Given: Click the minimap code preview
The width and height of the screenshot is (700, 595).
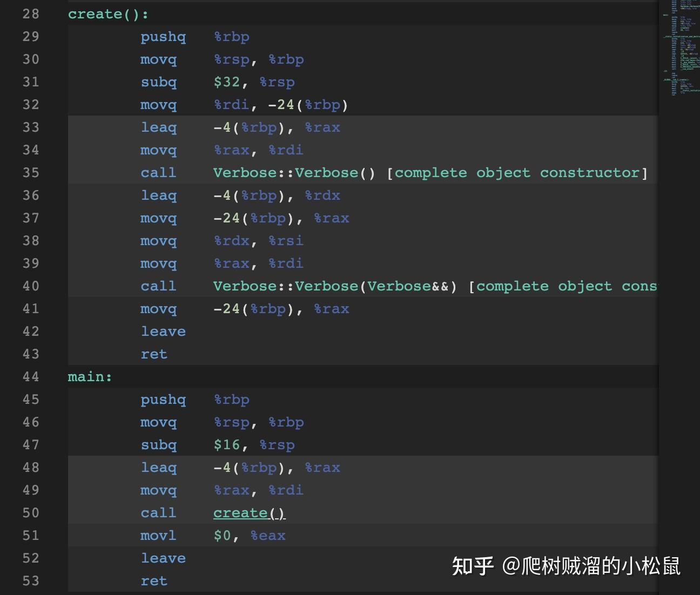Looking at the screenshot, I should click(679, 49).
